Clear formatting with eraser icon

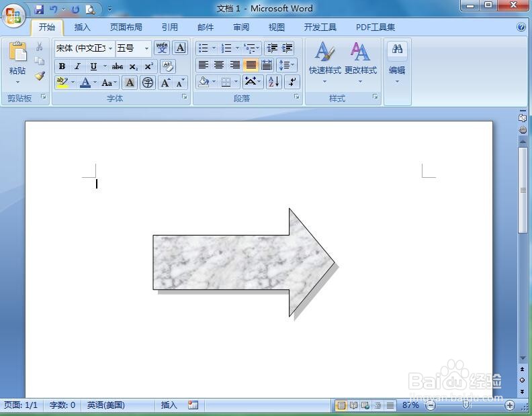pos(168,66)
